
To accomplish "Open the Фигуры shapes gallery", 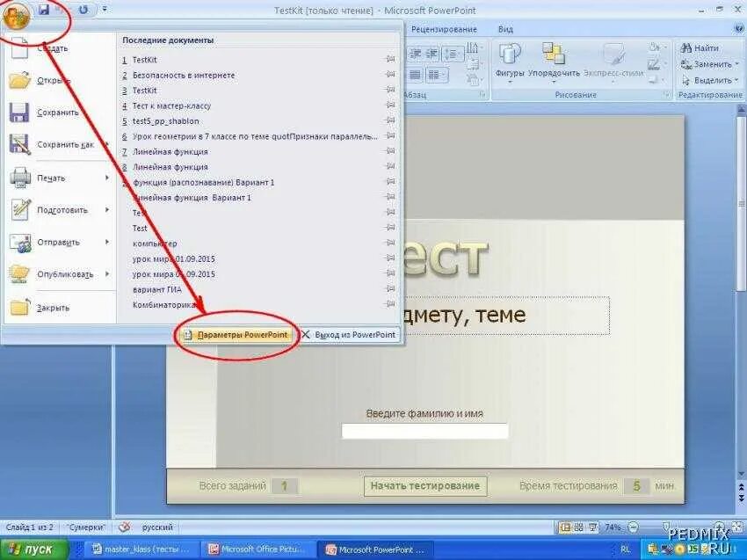I will coord(509,63).
